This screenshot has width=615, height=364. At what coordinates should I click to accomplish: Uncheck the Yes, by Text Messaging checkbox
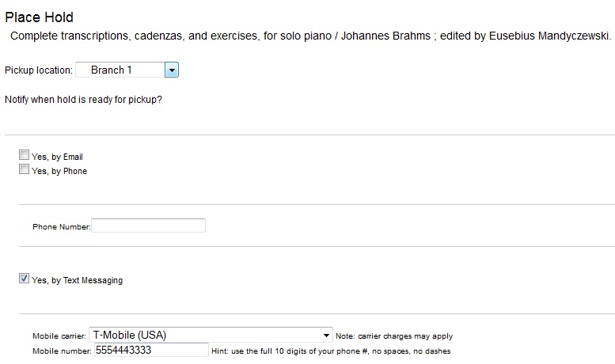25,279
